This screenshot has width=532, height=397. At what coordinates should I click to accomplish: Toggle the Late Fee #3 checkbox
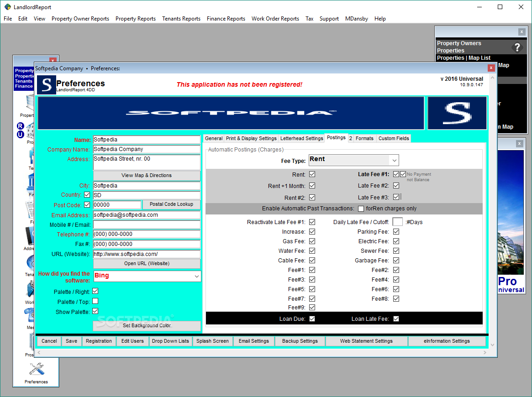(x=396, y=197)
